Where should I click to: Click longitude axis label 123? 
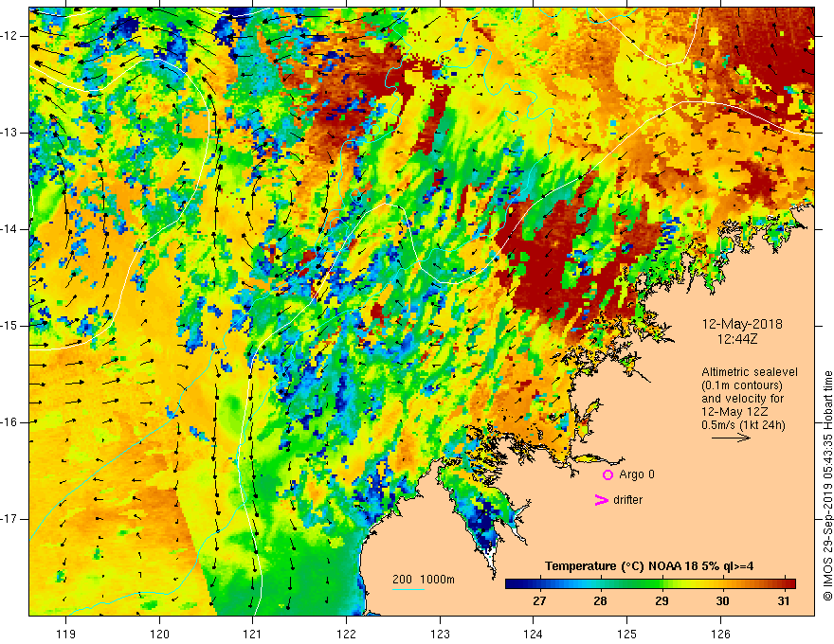point(440,634)
